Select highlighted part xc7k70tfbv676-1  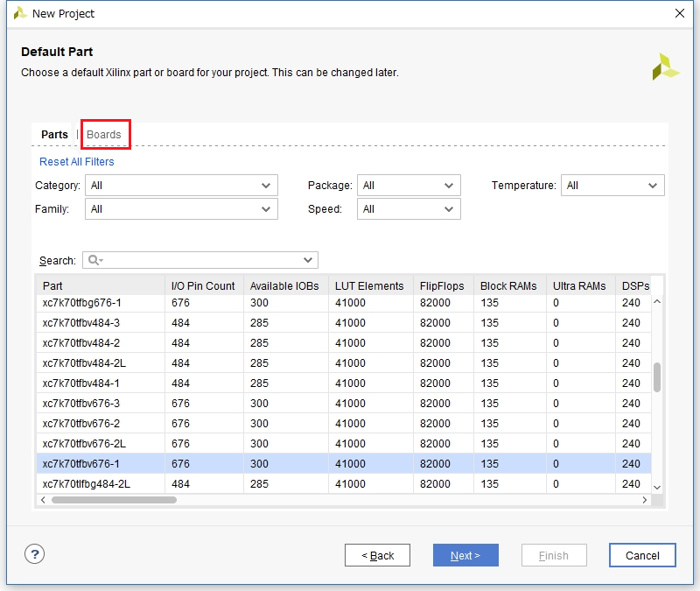point(344,464)
